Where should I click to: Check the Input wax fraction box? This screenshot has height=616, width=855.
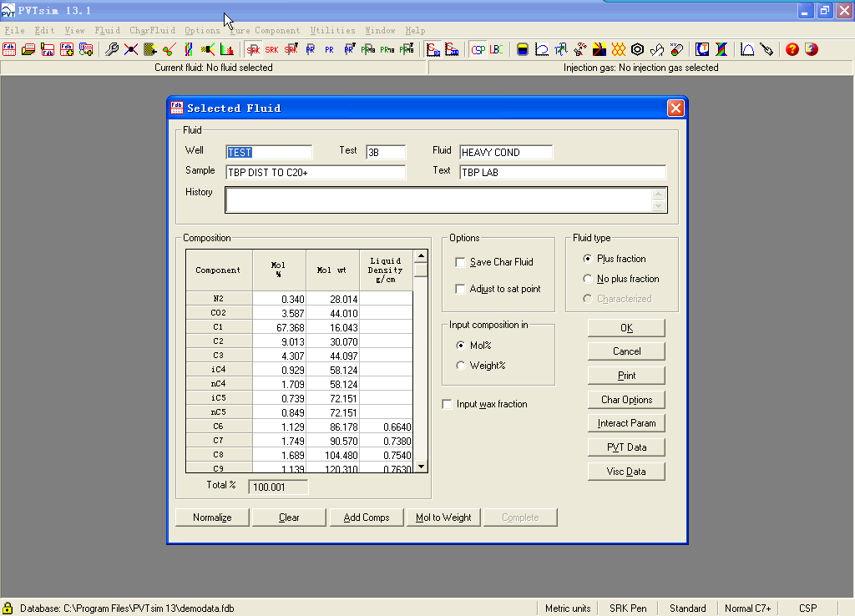(x=448, y=404)
